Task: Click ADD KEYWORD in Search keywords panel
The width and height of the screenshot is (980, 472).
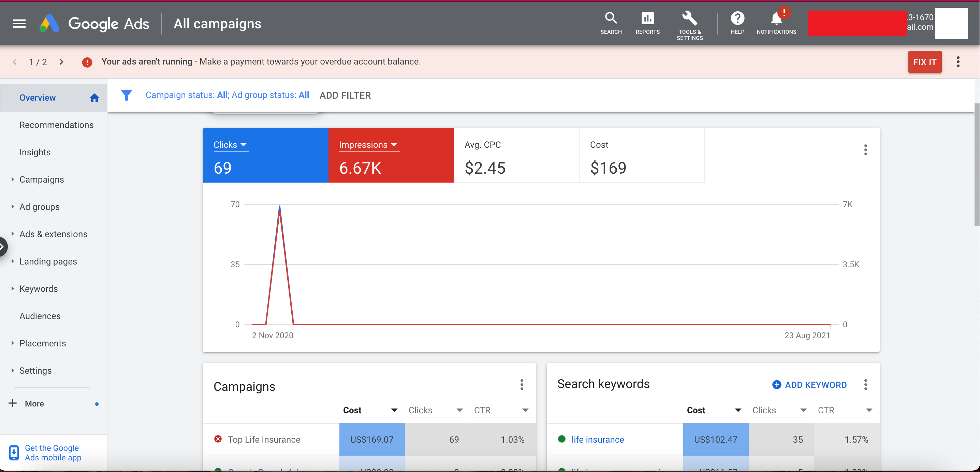Action: pyautogui.click(x=809, y=385)
